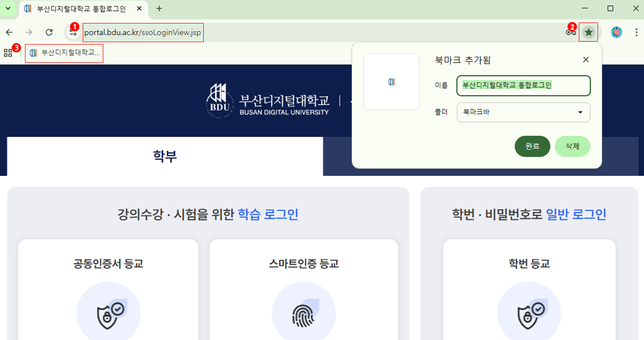The height and width of the screenshot is (340, 644).
Task: Click the 이름 bookmark name field
Action: pyautogui.click(x=523, y=86)
